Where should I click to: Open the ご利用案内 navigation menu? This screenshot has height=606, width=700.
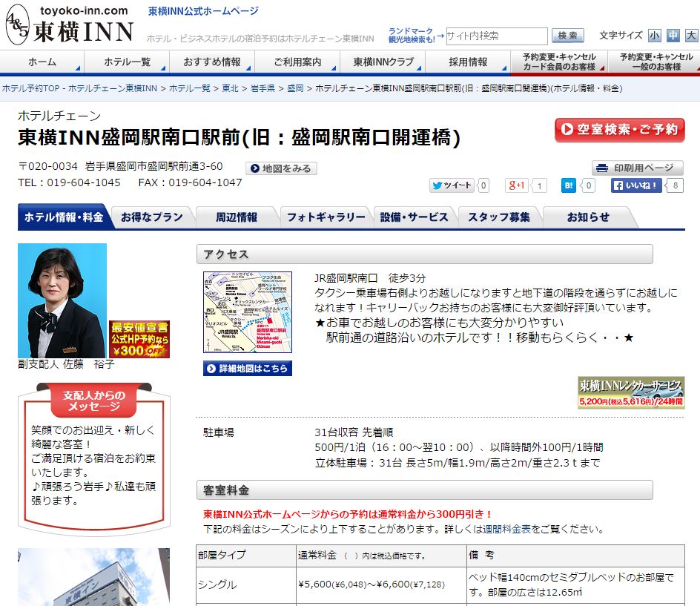pyautogui.click(x=297, y=62)
